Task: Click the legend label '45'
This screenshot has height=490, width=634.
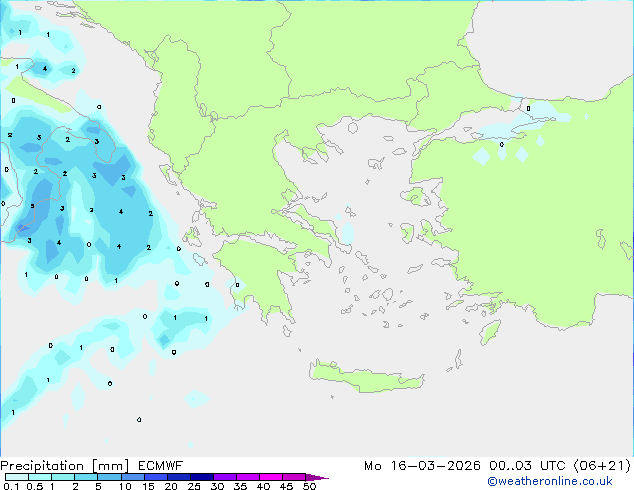Action: (x=287, y=486)
